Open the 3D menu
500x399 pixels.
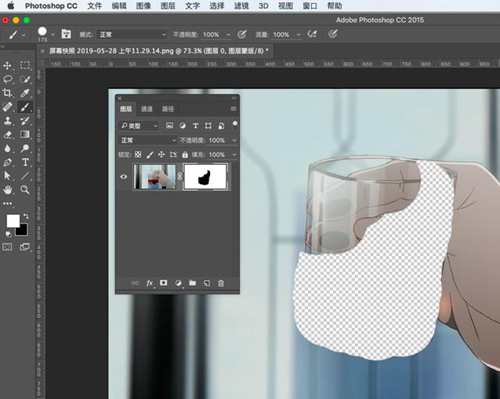point(263,6)
